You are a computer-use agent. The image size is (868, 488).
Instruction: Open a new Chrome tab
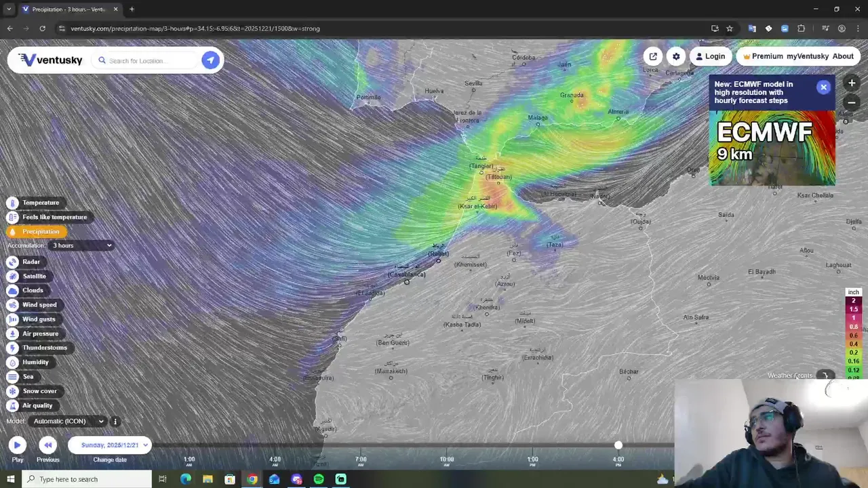(x=132, y=9)
